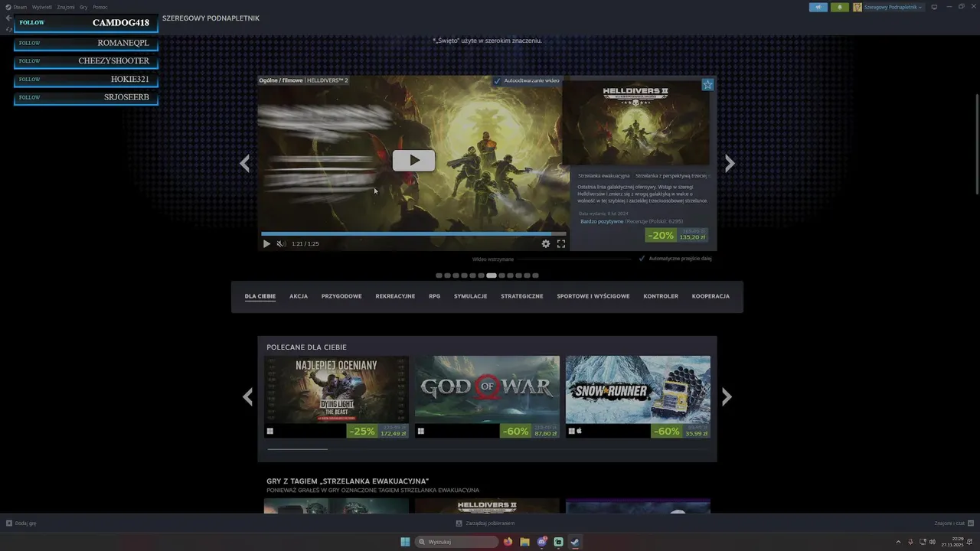Click the Wyszukaj taskbar search field
Viewport: 980px width, 551px height.
(x=457, y=542)
